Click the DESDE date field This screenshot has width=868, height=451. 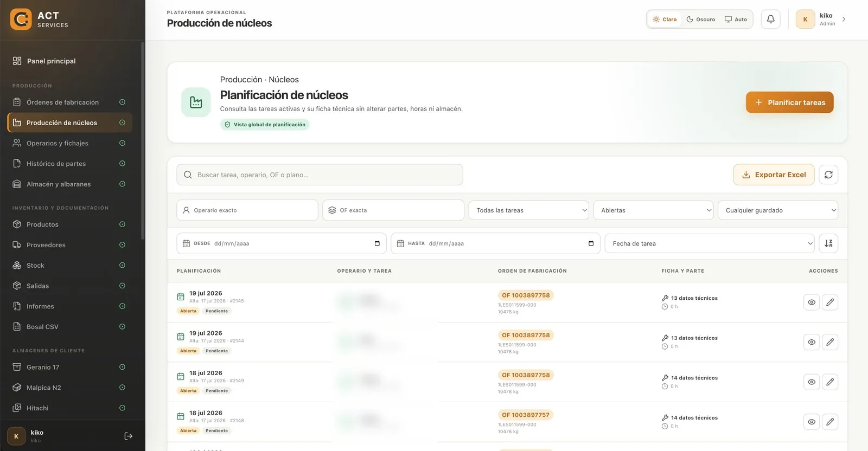[282, 243]
